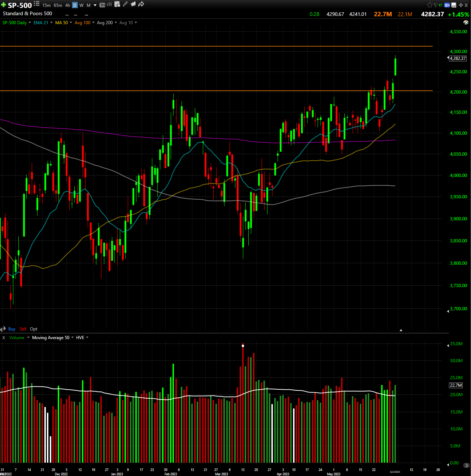Screen dimensions: 471x476
Task: Click the 22.1M average volume value
Action: point(405,14)
